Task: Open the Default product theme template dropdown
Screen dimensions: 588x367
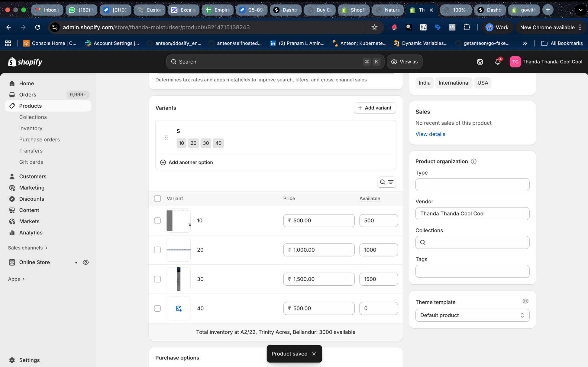Action: [x=472, y=315]
